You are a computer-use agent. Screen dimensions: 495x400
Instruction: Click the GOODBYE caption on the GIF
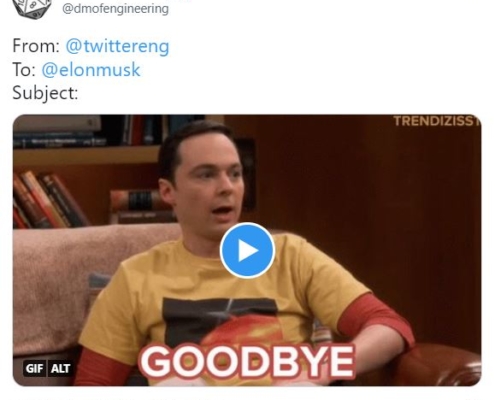(247, 361)
